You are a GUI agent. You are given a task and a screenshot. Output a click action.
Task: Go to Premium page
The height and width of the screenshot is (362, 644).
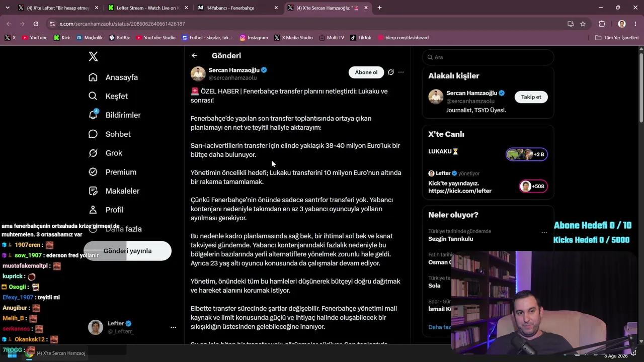(112, 172)
